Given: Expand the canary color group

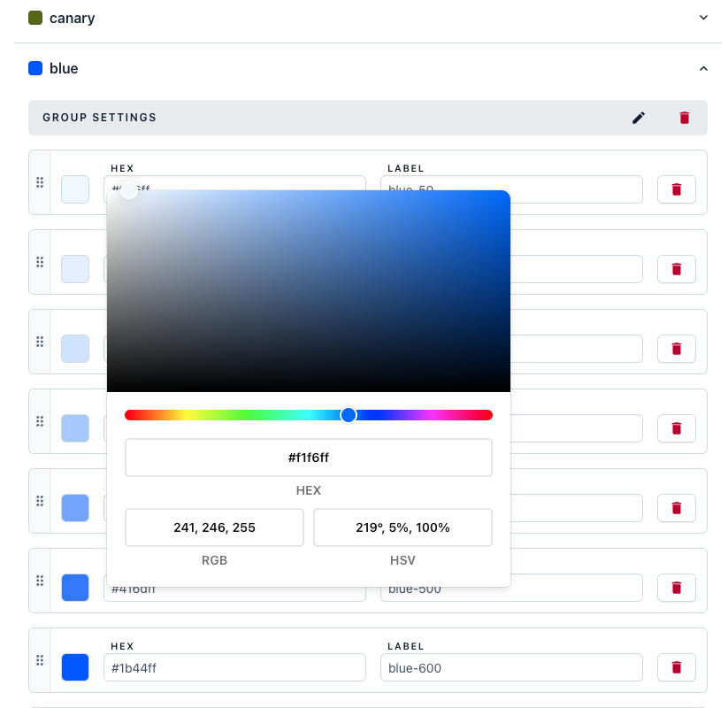Looking at the screenshot, I should tap(703, 18).
